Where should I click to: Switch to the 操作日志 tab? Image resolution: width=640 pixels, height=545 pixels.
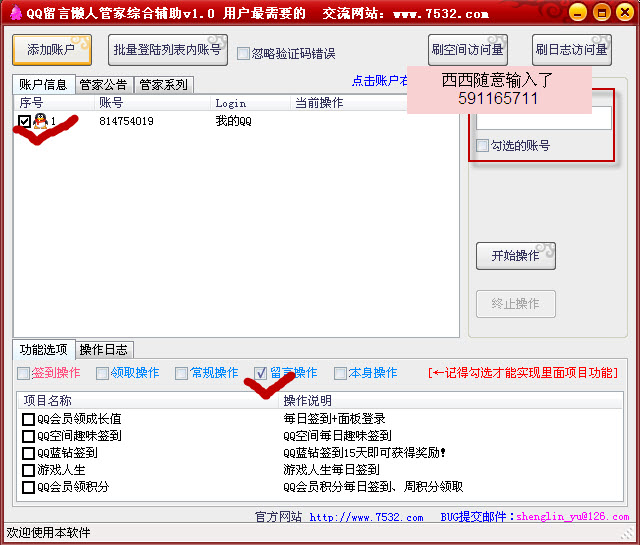point(104,350)
